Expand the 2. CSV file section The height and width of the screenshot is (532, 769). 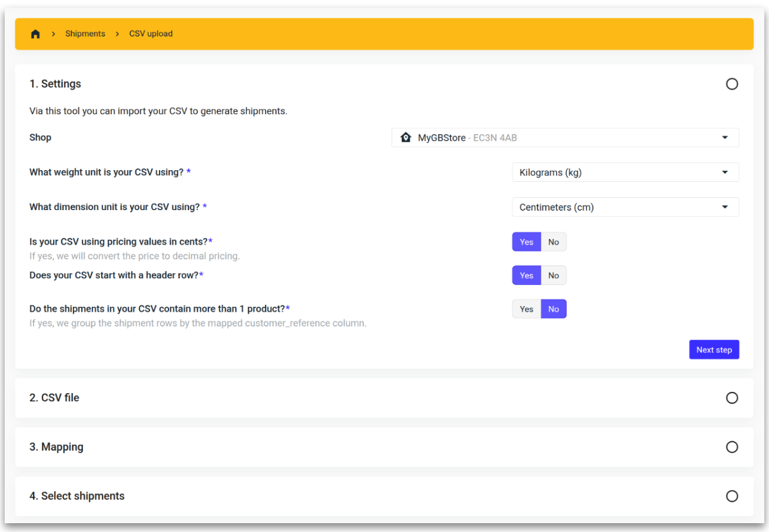coord(54,398)
